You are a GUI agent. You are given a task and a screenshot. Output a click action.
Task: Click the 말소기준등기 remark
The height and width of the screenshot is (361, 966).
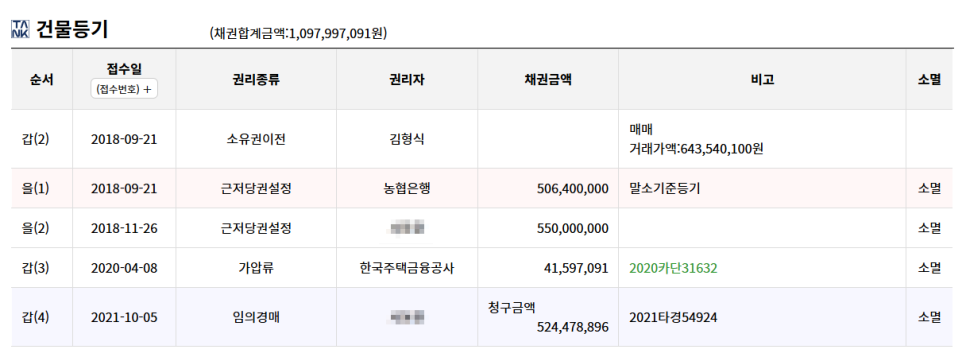pyautogui.click(x=664, y=189)
